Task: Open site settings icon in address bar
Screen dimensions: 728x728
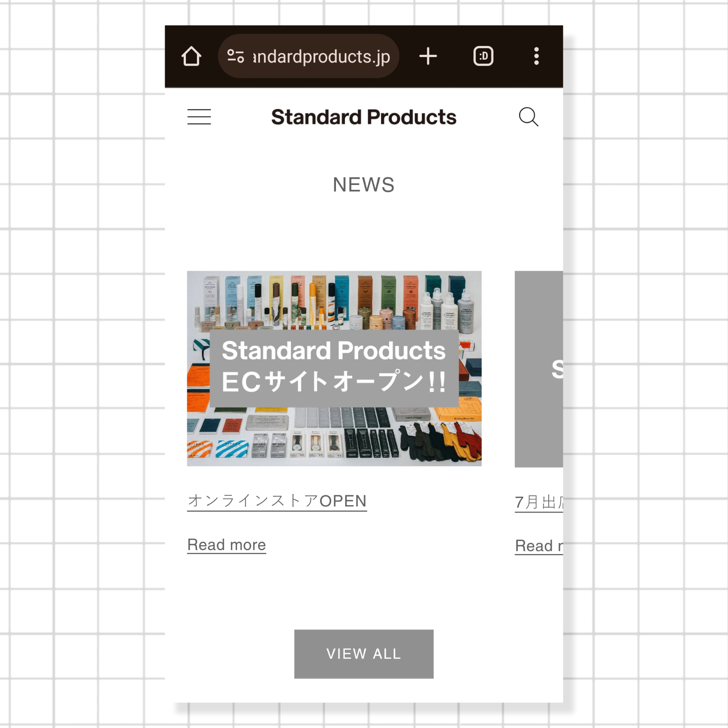Action: point(235,57)
